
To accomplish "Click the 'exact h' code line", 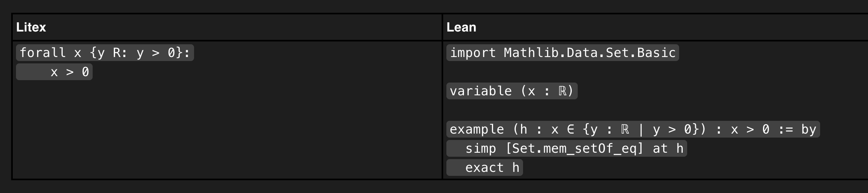I will [492, 167].
